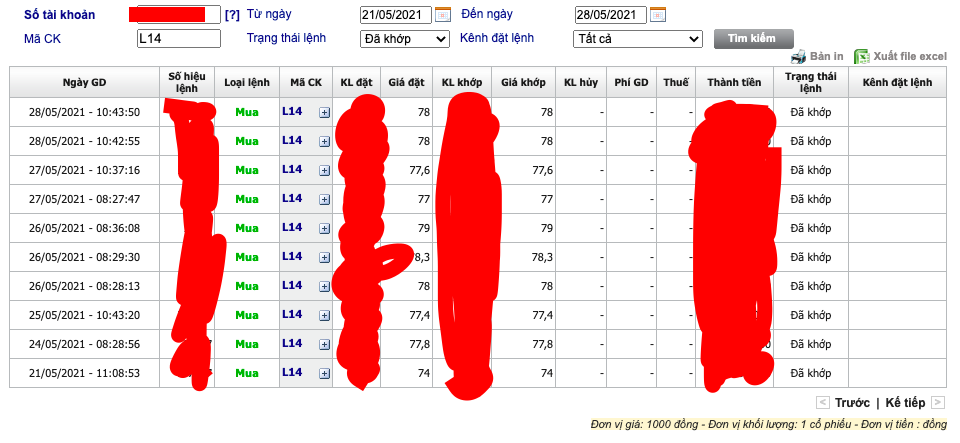
Task: Go to the previous page with Trước
Action: tap(852, 403)
